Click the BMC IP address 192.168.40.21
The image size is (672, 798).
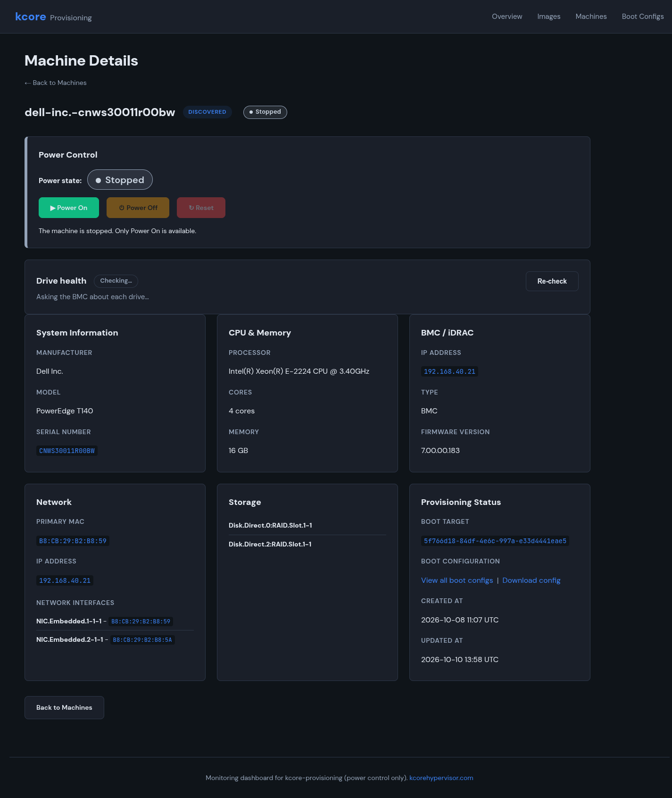coord(449,371)
